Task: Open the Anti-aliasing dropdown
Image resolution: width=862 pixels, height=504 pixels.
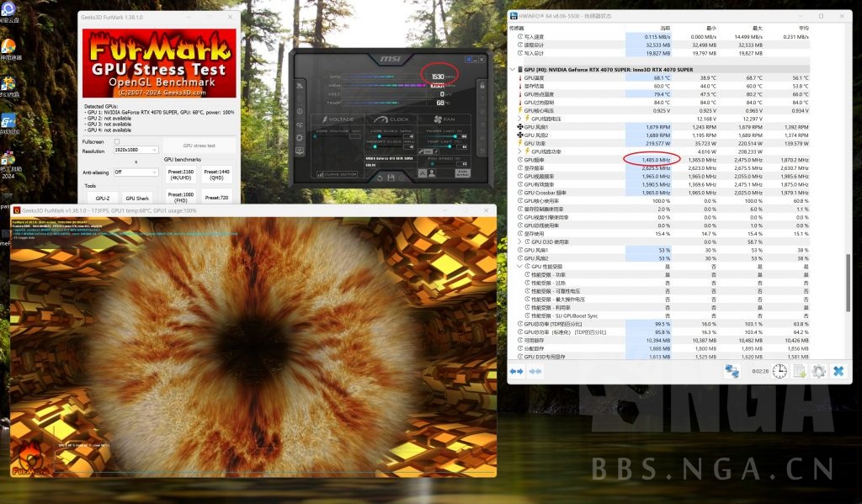Action: [136, 172]
